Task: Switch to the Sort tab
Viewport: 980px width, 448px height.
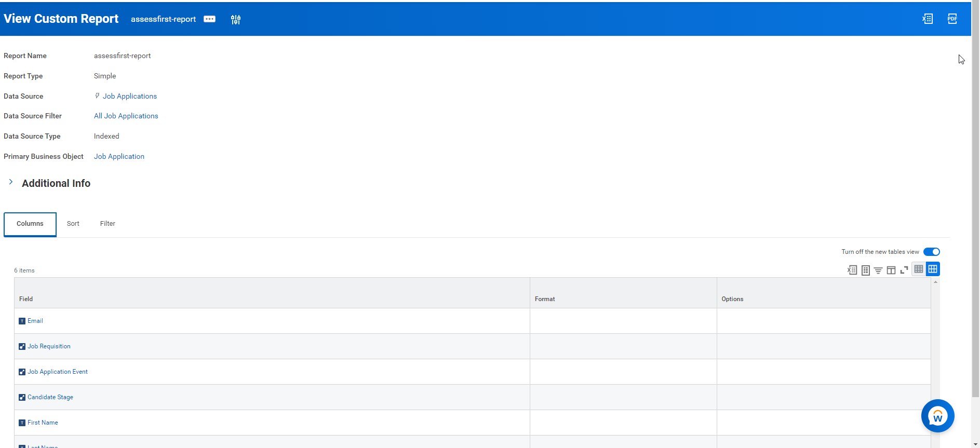Action: pyautogui.click(x=73, y=224)
